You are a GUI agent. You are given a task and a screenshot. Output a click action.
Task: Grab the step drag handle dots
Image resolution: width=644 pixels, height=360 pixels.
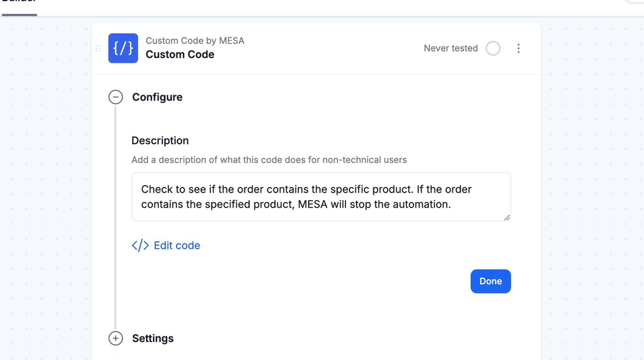(98, 48)
